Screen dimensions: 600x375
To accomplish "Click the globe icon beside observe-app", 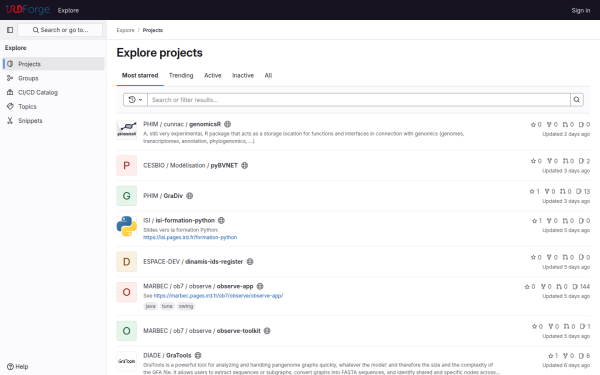I will tap(260, 286).
